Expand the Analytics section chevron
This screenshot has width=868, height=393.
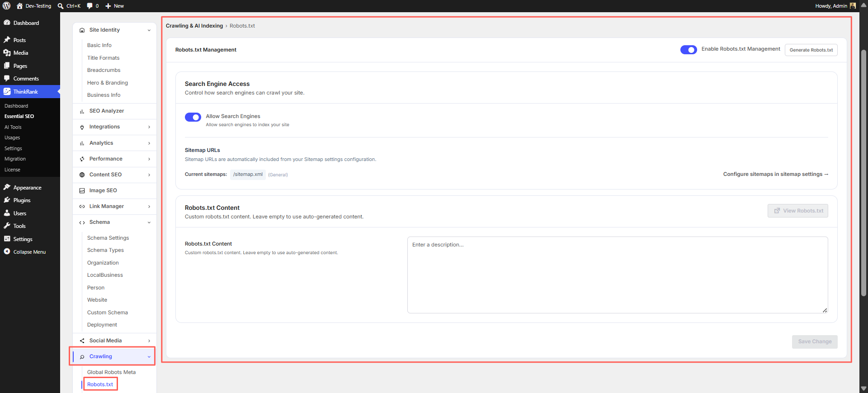pyautogui.click(x=149, y=143)
